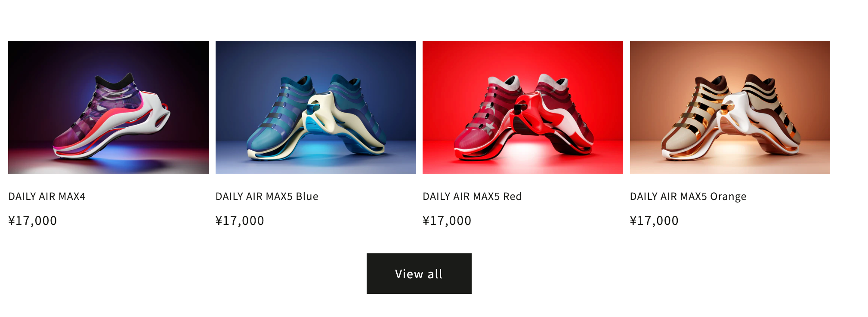
Task: Click the price below DAILY AIR MAX5 Blue
Action: (x=240, y=221)
